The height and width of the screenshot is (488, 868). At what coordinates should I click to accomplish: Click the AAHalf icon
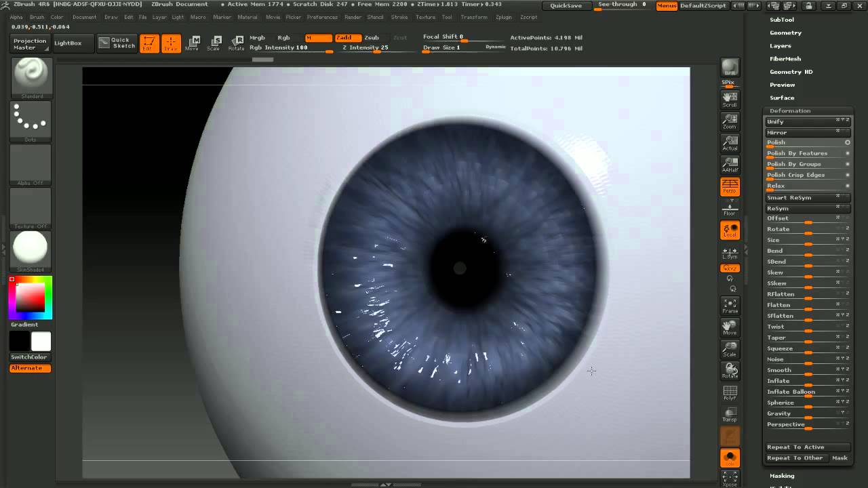tap(730, 165)
